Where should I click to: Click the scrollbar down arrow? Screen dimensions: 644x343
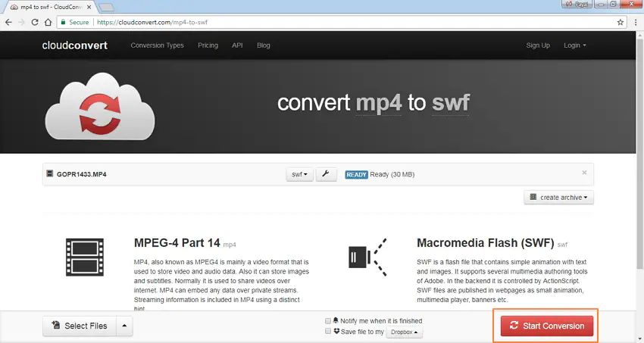[640, 339]
